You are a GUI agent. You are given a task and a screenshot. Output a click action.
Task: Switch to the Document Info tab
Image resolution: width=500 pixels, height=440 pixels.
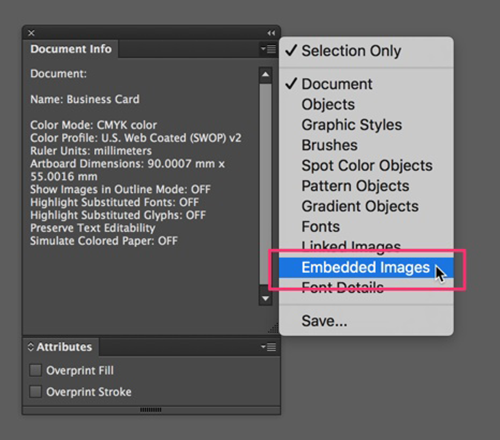pos(71,49)
